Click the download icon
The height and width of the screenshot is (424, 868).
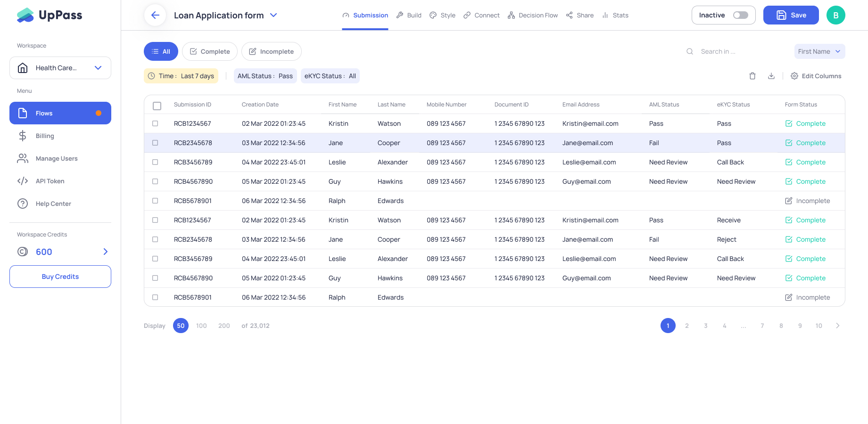[x=771, y=76]
